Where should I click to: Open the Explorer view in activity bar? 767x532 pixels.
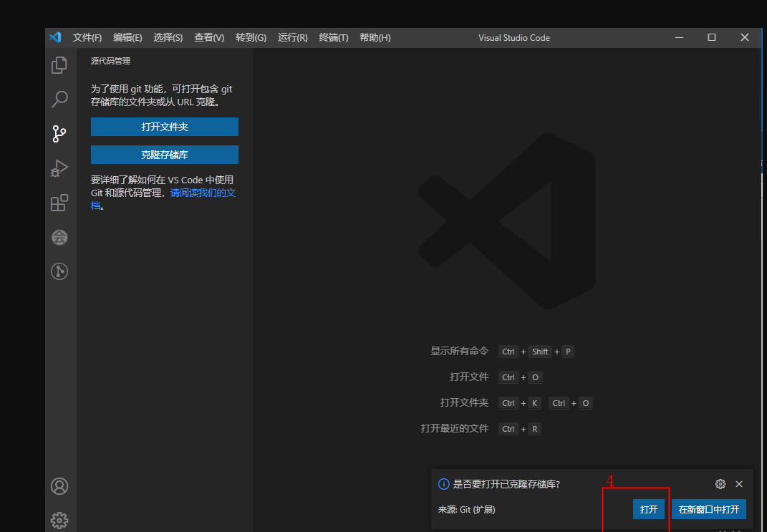pos(59,65)
